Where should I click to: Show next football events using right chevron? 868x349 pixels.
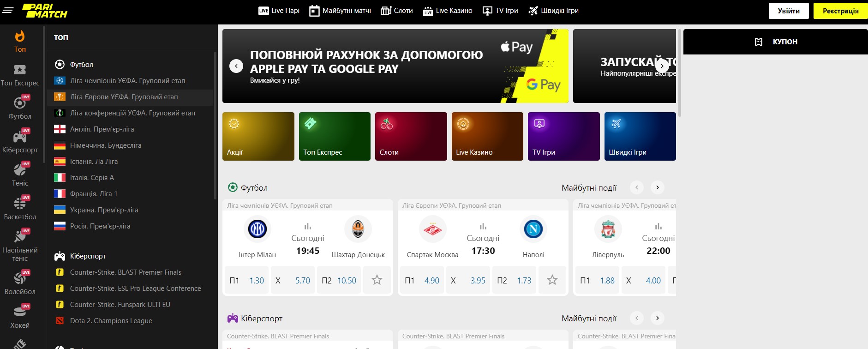(658, 187)
